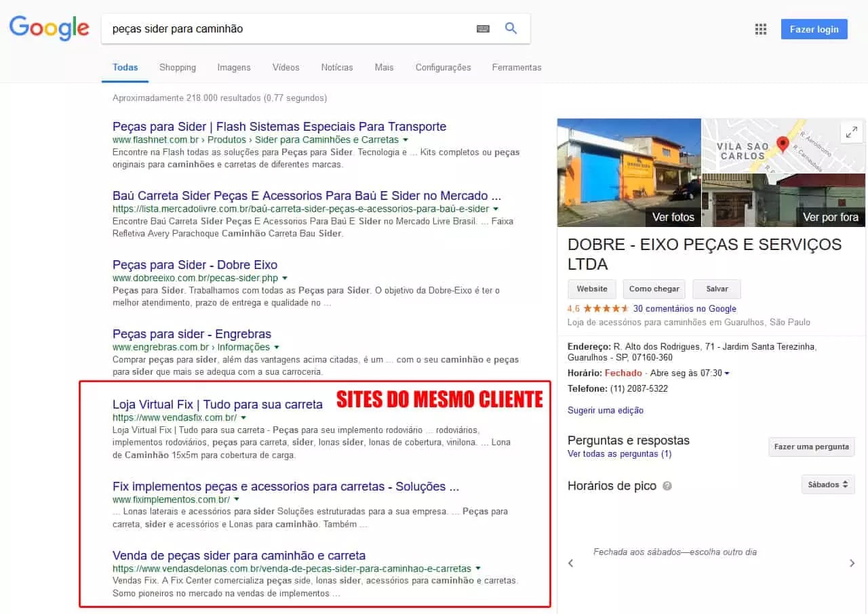This screenshot has width=868, height=614.
Task: Open mercadolivre result URL dropdown arrow
Action: pos(496,209)
